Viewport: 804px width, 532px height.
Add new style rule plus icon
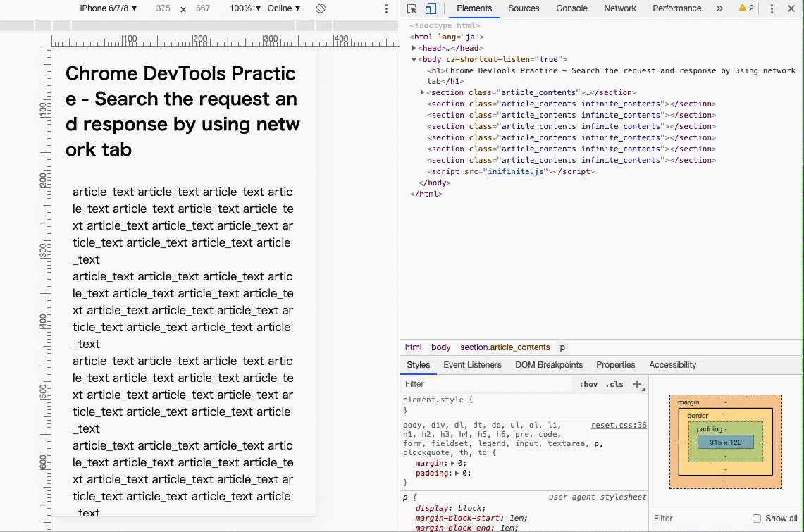click(x=637, y=384)
